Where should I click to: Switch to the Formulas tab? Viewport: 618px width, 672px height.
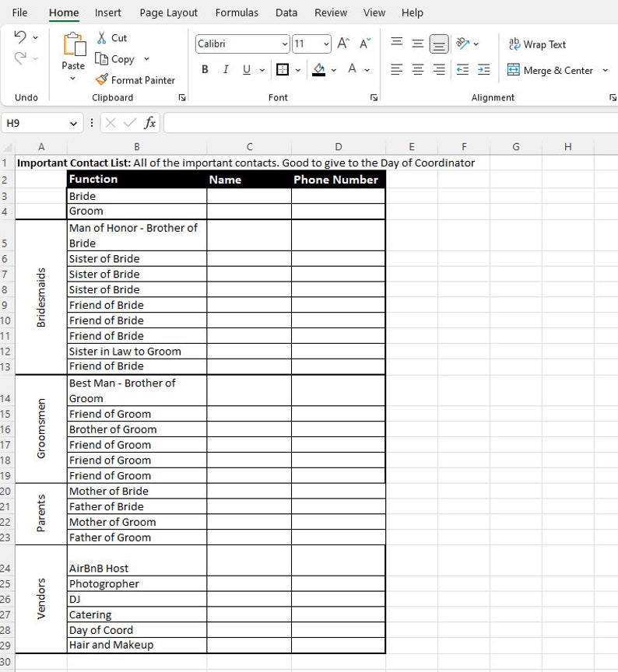coord(237,13)
